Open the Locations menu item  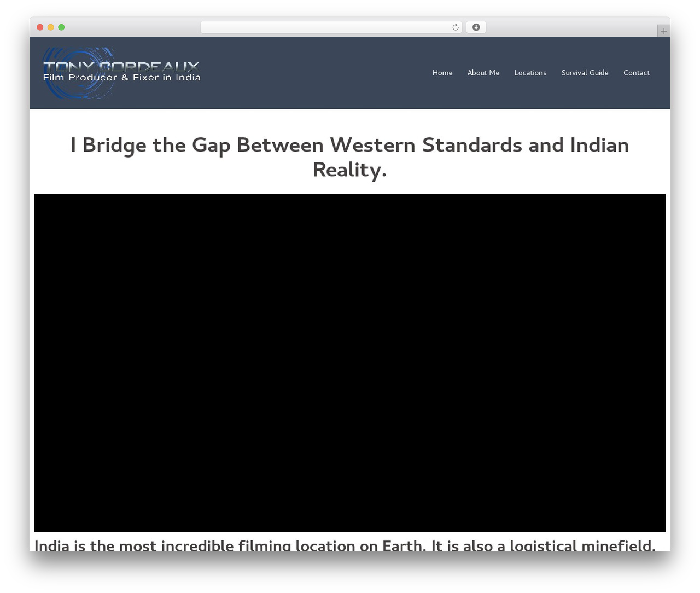pos(530,73)
